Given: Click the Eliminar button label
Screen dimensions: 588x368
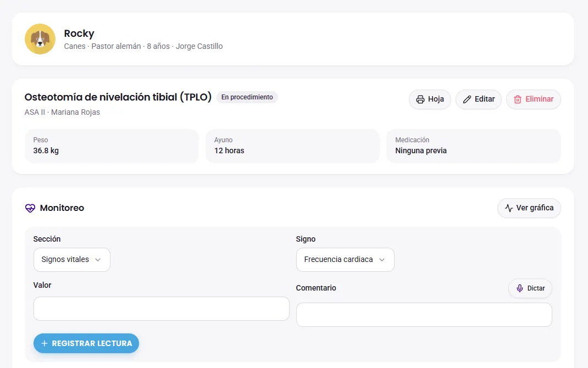Looking at the screenshot, I should pos(539,99).
